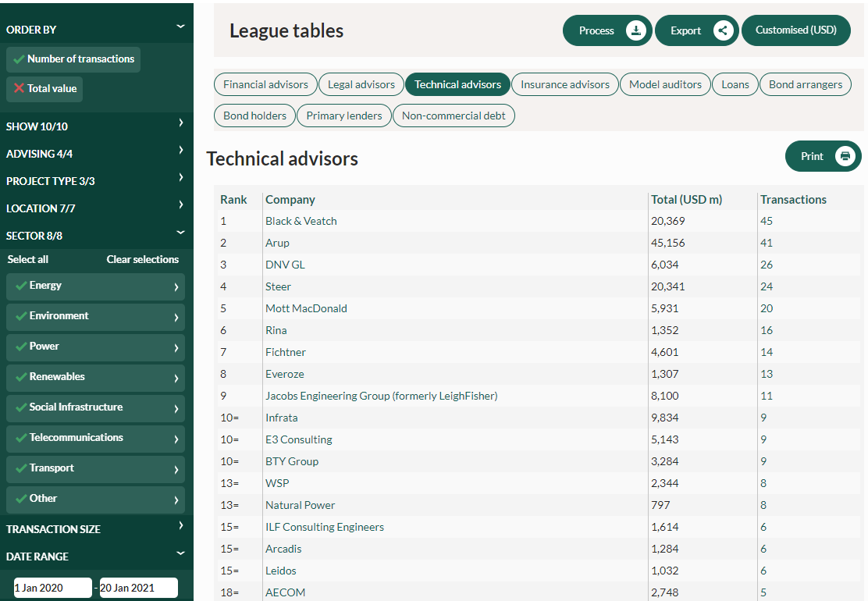Switch to the Insurance advisors tab

tap(565, 84)
